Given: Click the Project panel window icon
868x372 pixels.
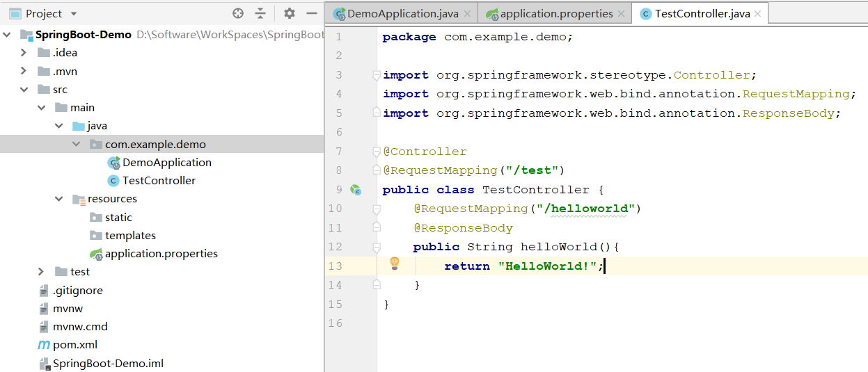Looking at the screenshot, I should click(x=14, y=13).
